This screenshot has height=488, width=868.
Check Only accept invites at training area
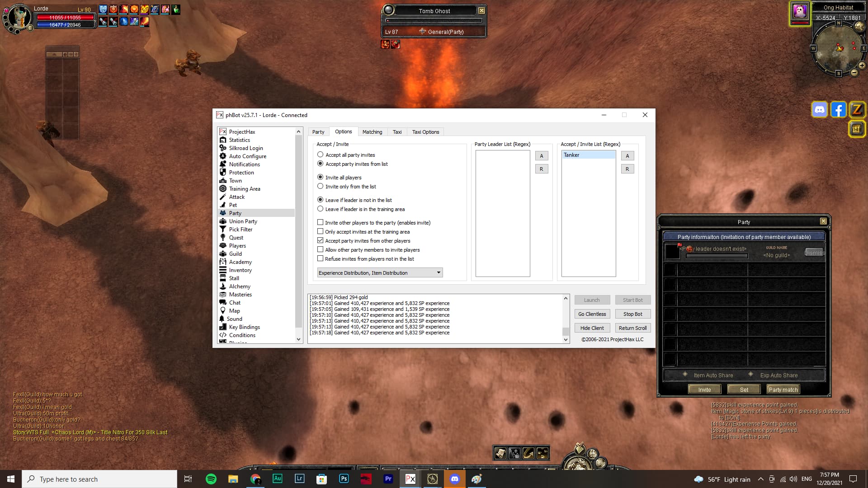point(321,231)
